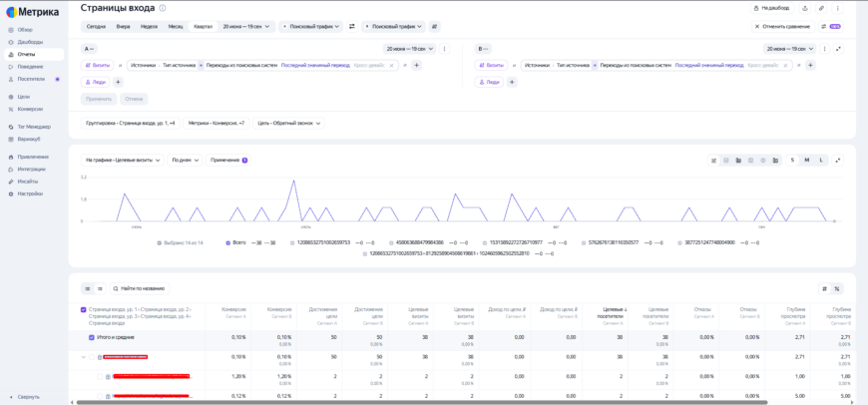Select the Месяц period tab
Screen dimensions: 868x405
pos(176,26)
